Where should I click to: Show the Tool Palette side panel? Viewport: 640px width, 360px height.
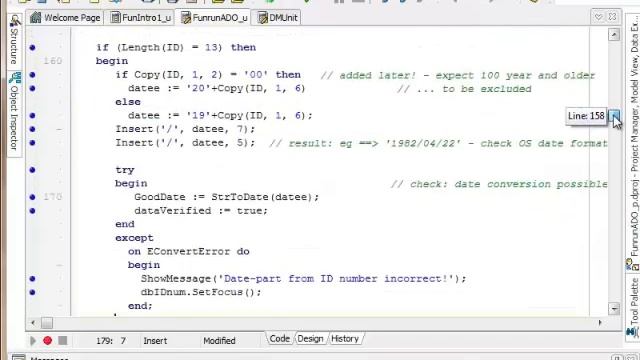pyautogui.click(x=633, y=307)
